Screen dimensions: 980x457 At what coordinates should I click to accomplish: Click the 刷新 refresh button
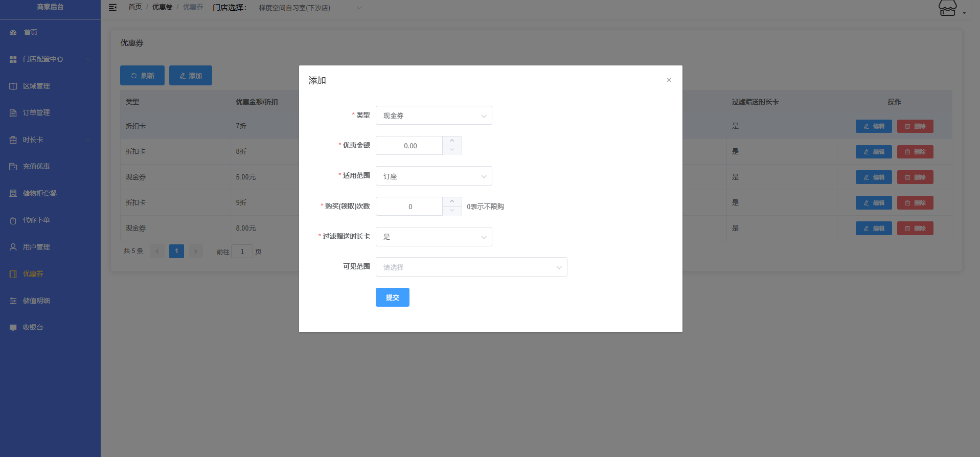pos(142,76)
